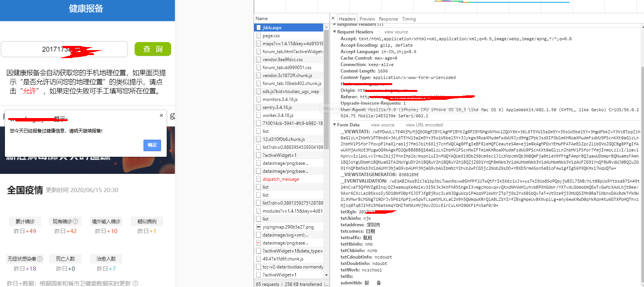Close the alert dialog with the X
This screenshot has height=287, width=644.
tap(161, 115)
